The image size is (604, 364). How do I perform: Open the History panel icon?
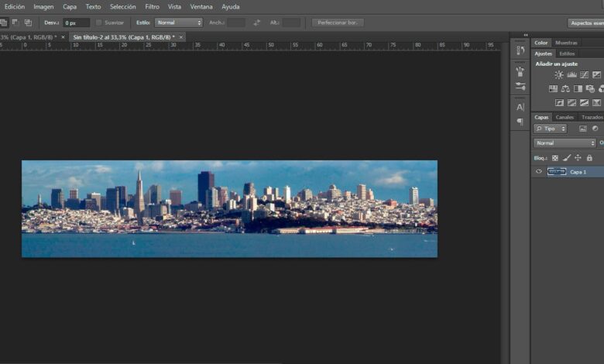tap(520, 50)
